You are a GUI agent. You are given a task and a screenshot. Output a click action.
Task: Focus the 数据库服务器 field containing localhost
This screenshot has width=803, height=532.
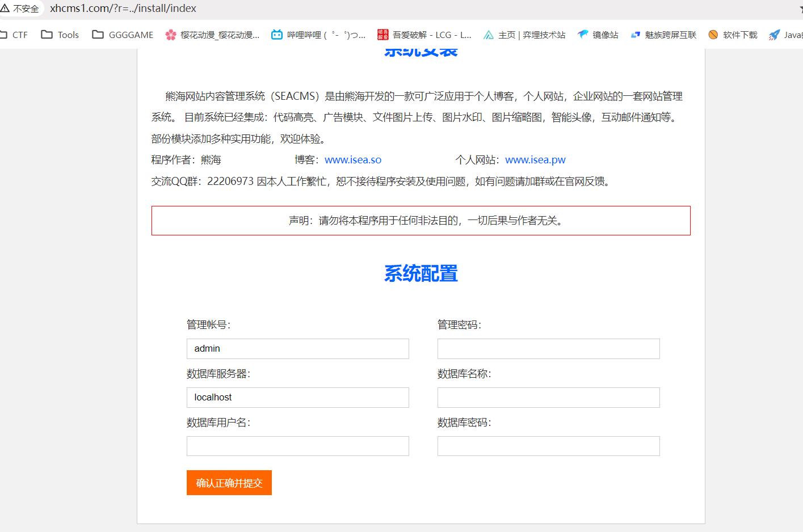pyautogui.click(x=298, y=398)
